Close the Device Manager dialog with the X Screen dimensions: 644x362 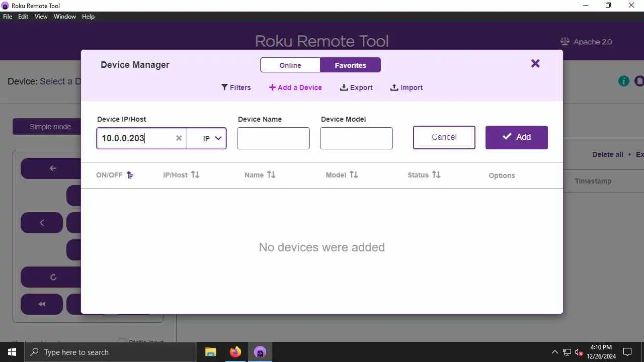click(x=535, y=63)
